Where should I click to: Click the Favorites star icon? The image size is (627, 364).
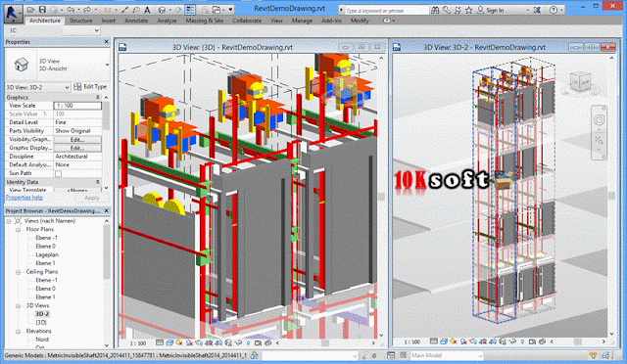(468, 10)
